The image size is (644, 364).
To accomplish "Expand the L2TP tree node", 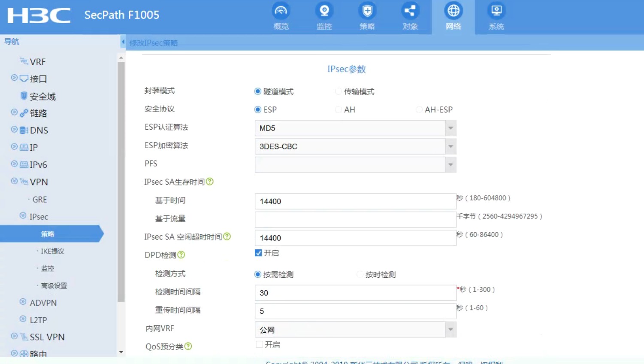I will coord(23,318).
